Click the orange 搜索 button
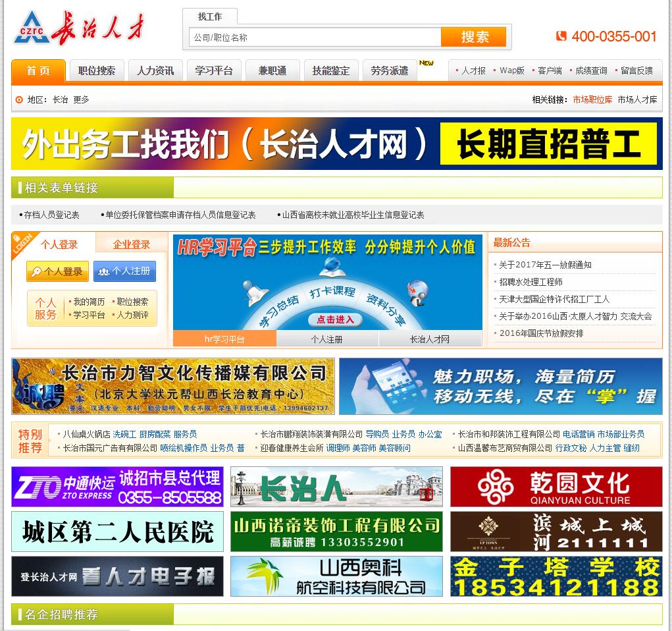Viewport: 672px width, 631px height. pos(474,37)
